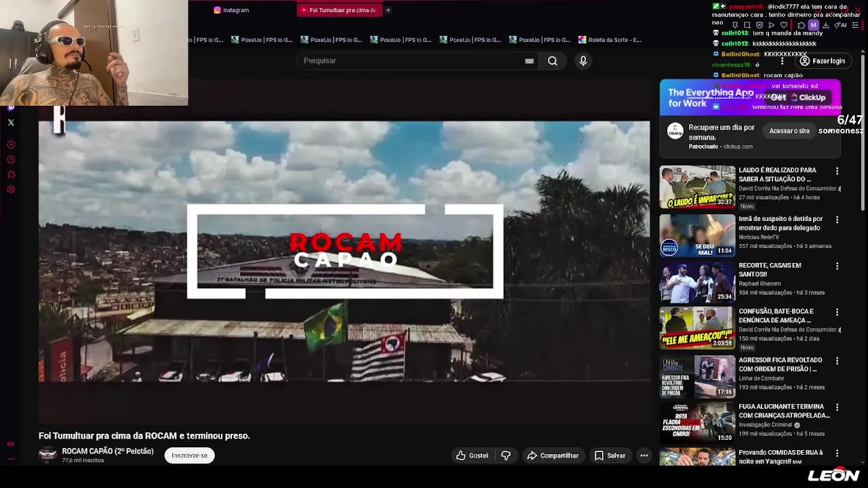The image size is (868, 488).
Task: Open the ad blocker shield icon
Action: point(759,25)
